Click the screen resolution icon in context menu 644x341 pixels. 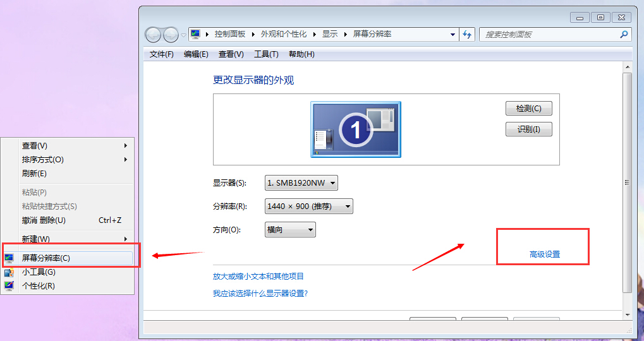click(9, 258)
